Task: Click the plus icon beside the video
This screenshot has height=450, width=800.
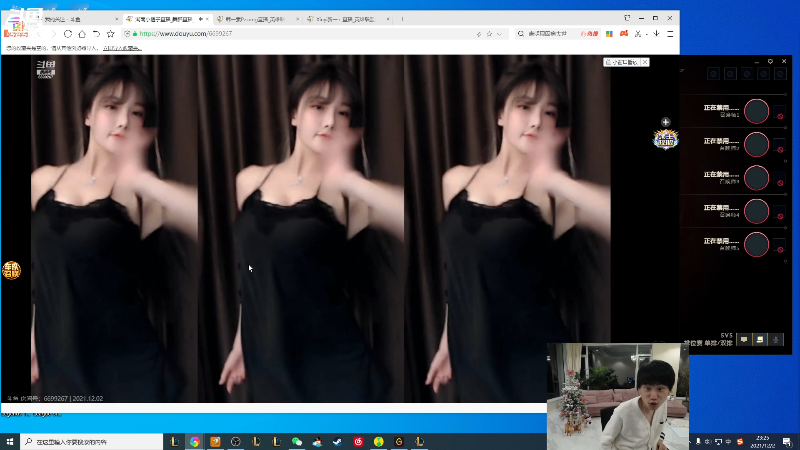Action: [x=665, y=122]
